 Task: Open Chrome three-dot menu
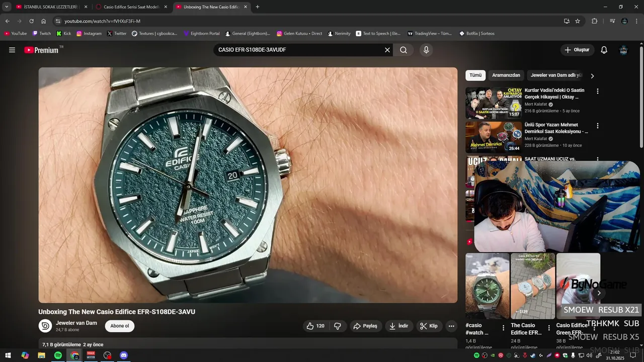637,21
